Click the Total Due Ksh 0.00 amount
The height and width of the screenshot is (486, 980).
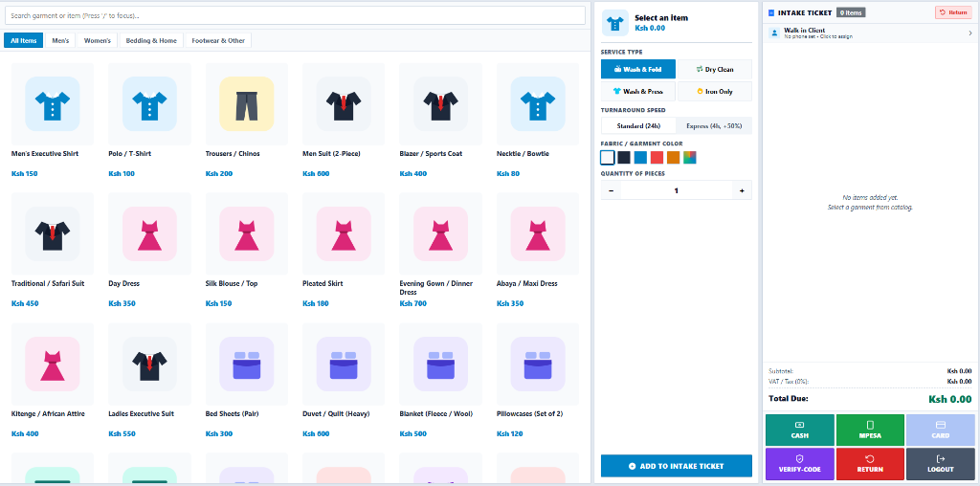point(950,399)
